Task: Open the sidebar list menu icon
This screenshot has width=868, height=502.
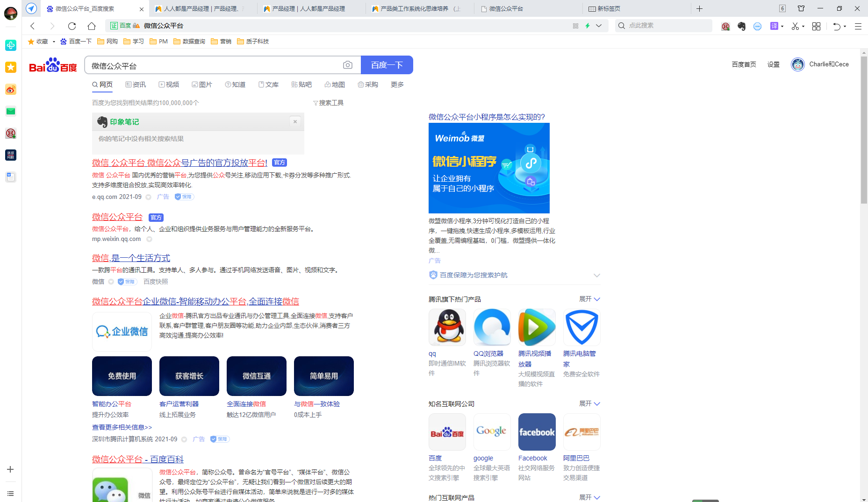Action: (10, 494)
